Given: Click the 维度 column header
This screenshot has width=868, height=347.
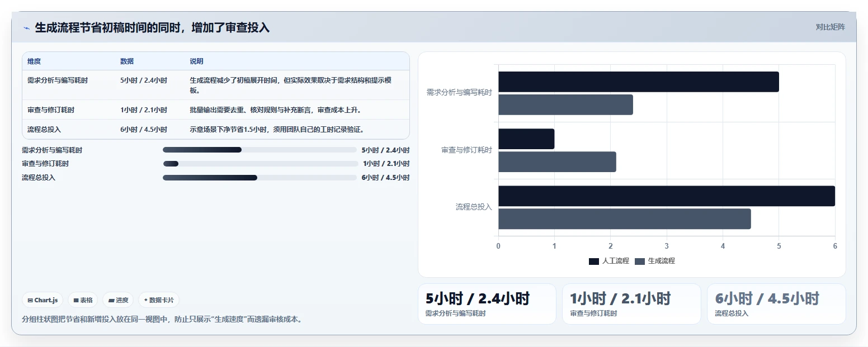Looking at the screenshot, I should point(34,61).
